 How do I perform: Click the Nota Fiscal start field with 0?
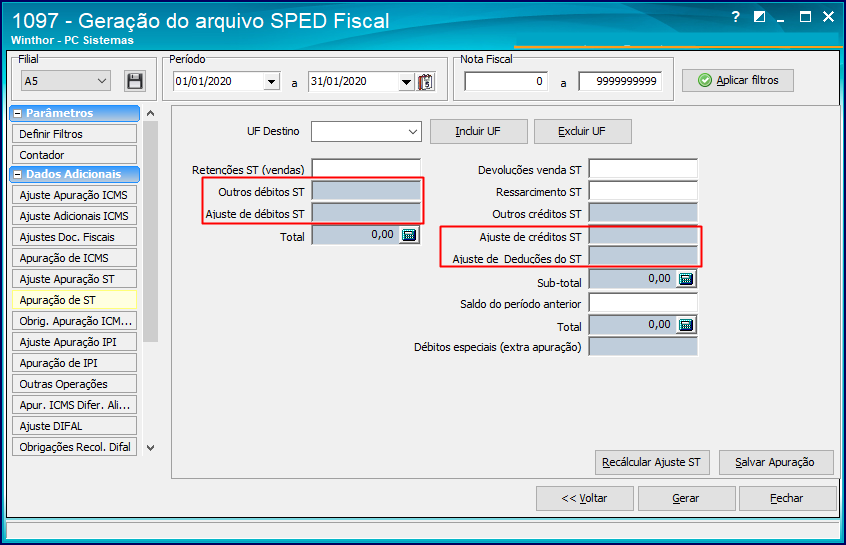506,81
